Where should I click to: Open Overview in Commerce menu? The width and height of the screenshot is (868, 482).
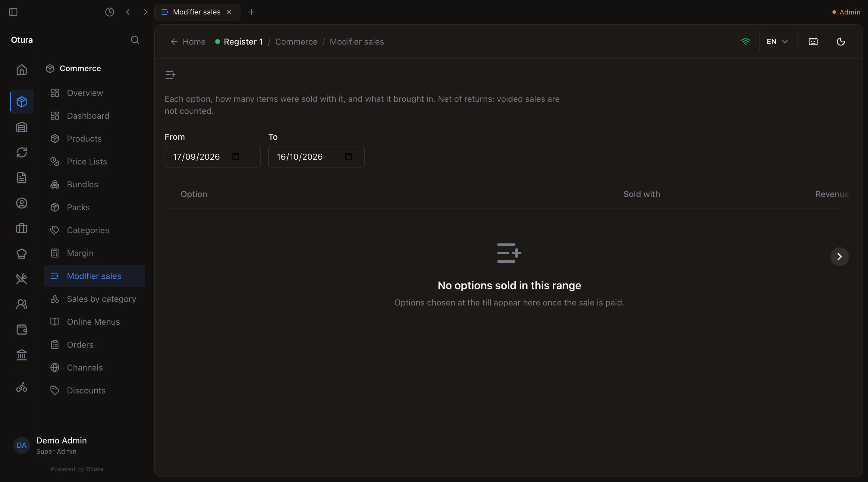click(x=94, y=92)
